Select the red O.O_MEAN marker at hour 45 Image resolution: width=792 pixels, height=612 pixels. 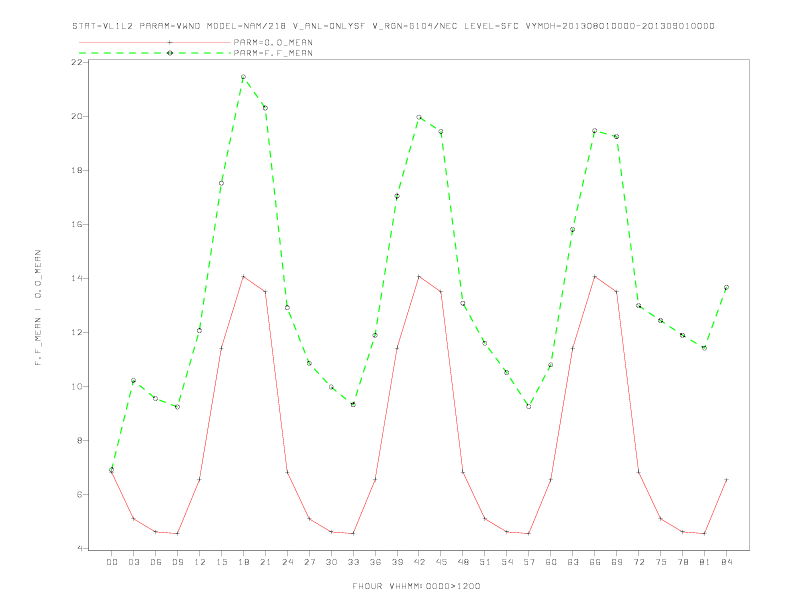[x=441, y=291]
